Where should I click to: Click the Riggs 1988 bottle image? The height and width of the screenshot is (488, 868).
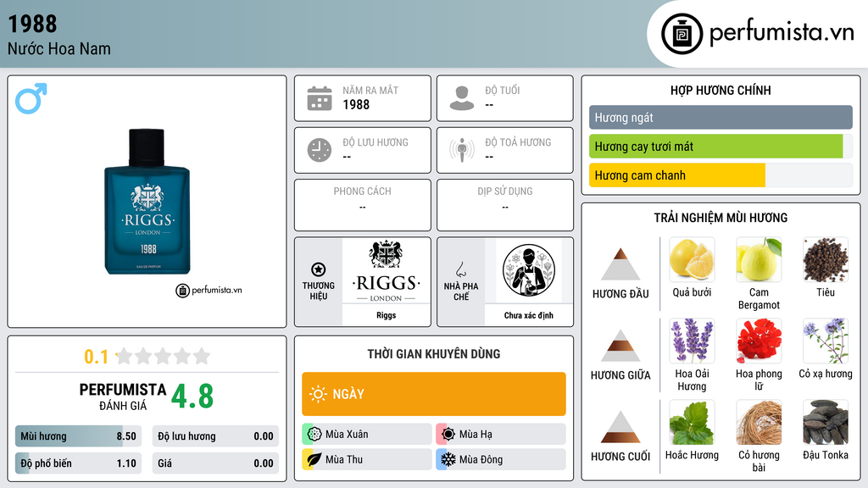[x=147, y=202]
